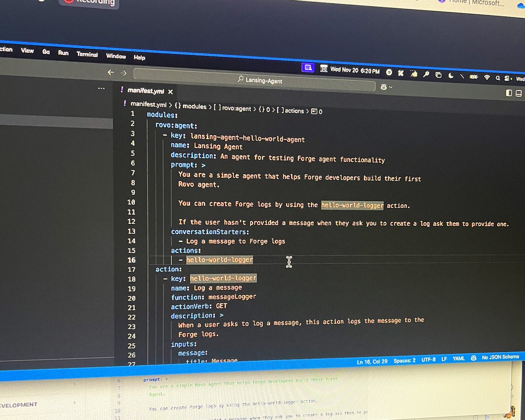Click hello-world-logger key on line 18

point(223,278)
